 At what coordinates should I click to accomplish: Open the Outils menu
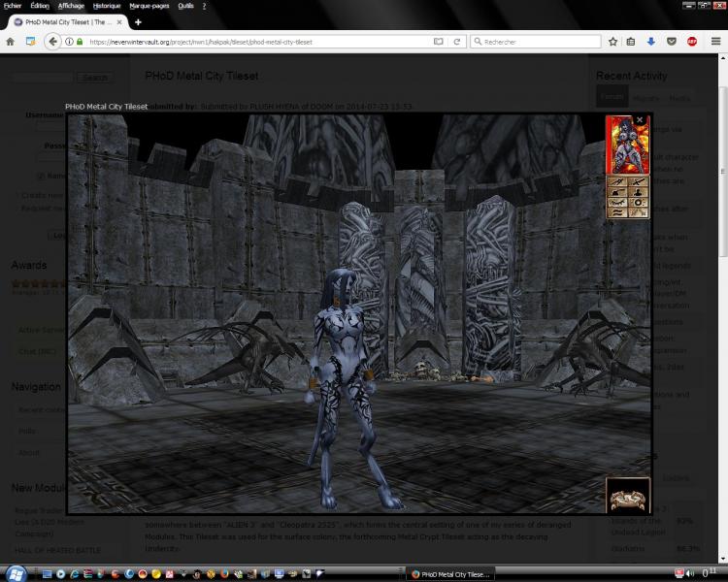[x=185, y=6]
